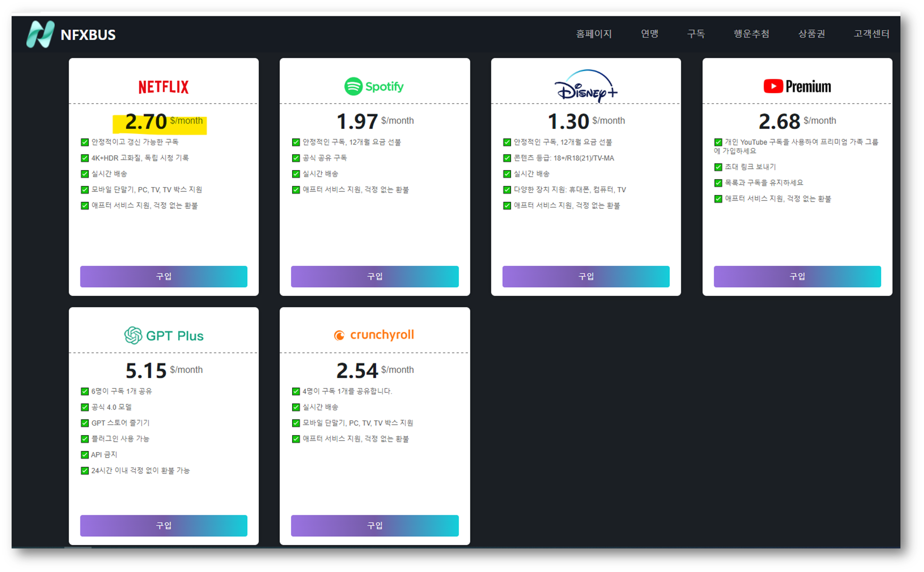Purchase Crunchyroll via 구입 button
The width and height of the screenshot is (924, 572).
pos(375,526)
